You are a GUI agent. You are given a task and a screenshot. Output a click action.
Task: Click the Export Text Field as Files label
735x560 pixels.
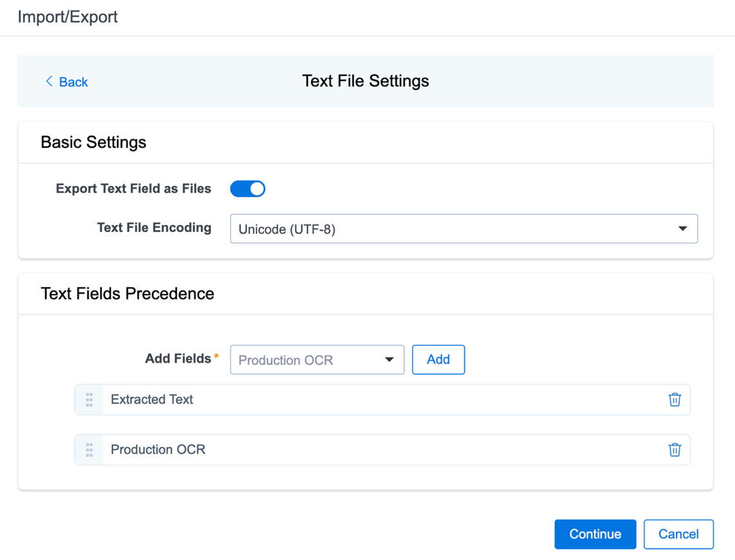(x=134, y=188)
